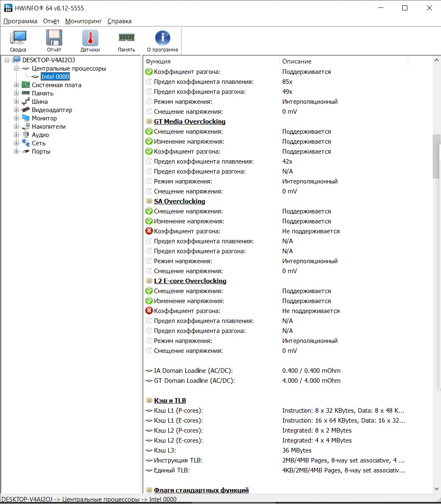This screenshot has width=441, height=504.
Task: Click the 49x overclock limit value
Action: 287,92
